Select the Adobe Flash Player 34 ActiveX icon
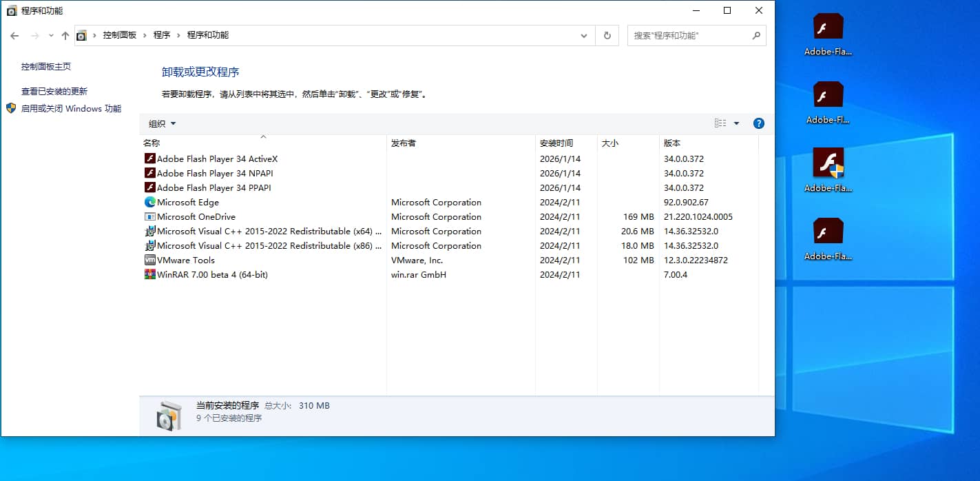The width and height of the screenshot is (980, 481). [x=150, y=158]
